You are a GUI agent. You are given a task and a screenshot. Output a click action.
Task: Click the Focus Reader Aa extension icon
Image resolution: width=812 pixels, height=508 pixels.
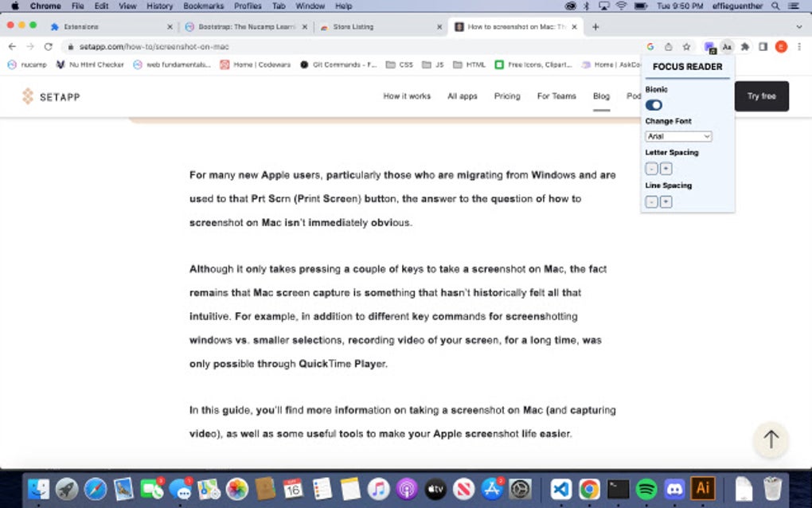click(727, 47)
